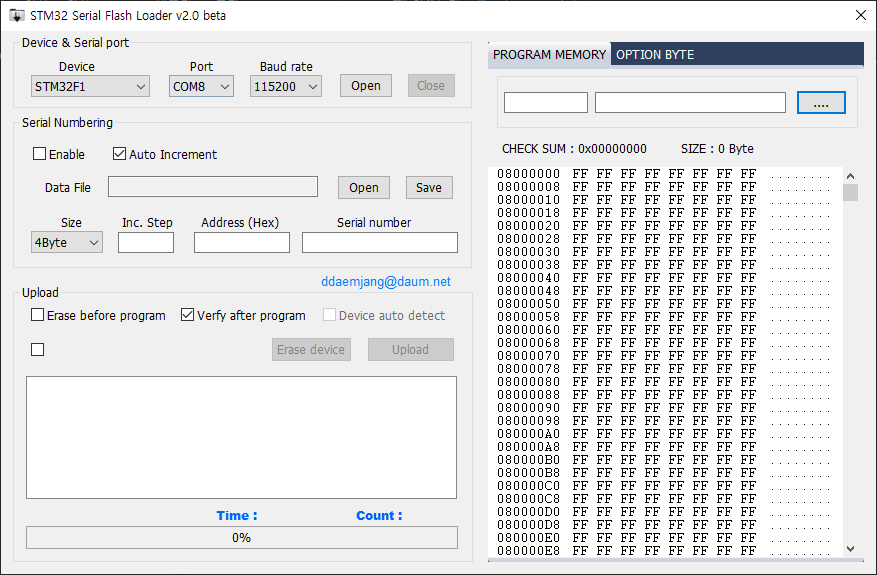The image size is (877, 575).
Task: Click the hex view scroll down arrow
Action: tap(850, 549)
